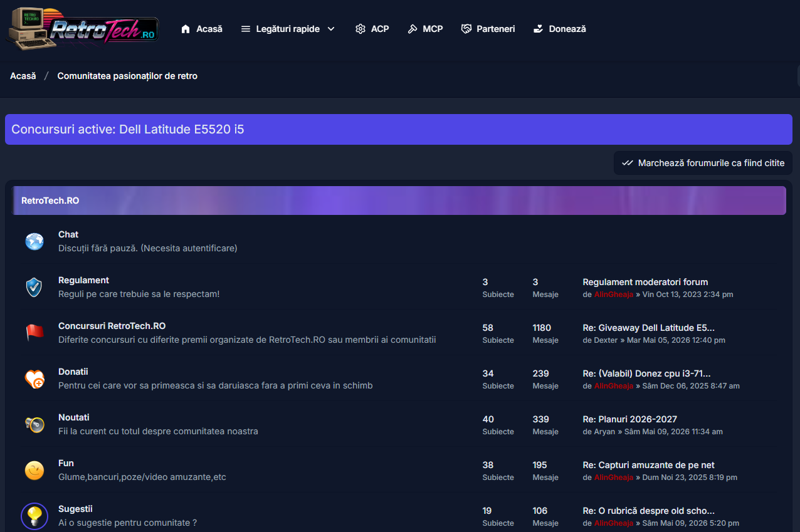Open last post Re: (Valabil) Donez cpu
Image resolution: width=800 pixels, height=532 pixels.
click(x=646, y=373)
